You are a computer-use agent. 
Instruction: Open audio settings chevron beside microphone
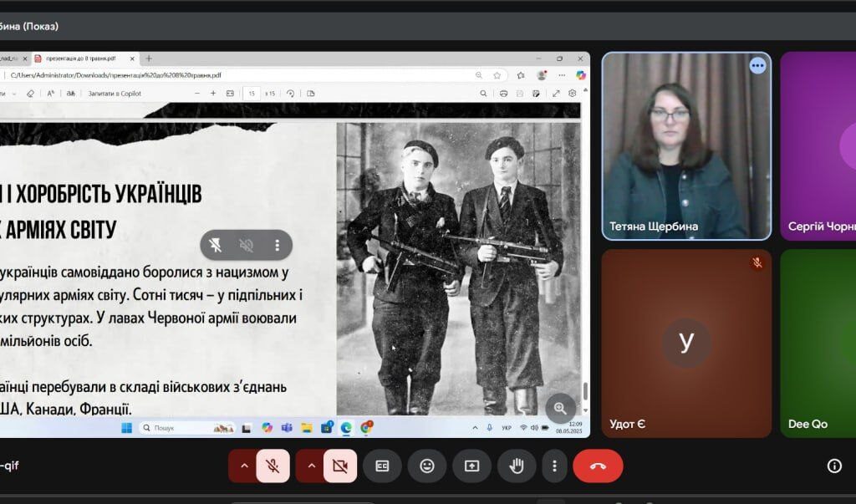tap(244, 466)
